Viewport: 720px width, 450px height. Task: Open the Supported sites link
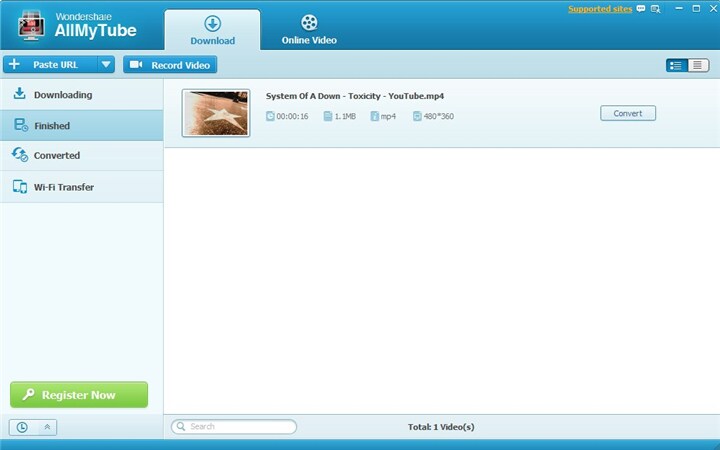click(x=600, y=9)
